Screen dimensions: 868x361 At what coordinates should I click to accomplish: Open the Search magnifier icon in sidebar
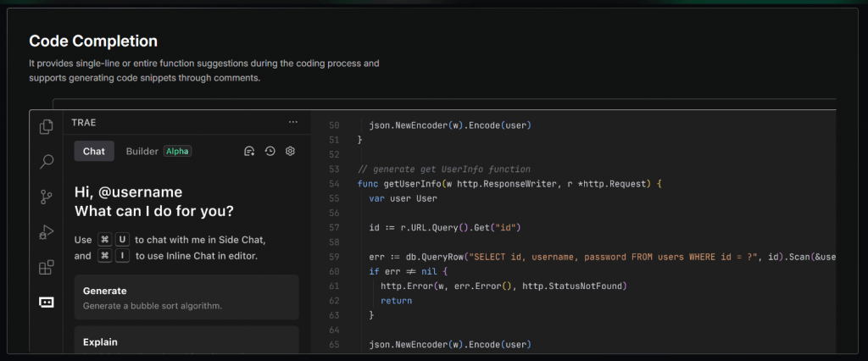[x=47, y=162]
